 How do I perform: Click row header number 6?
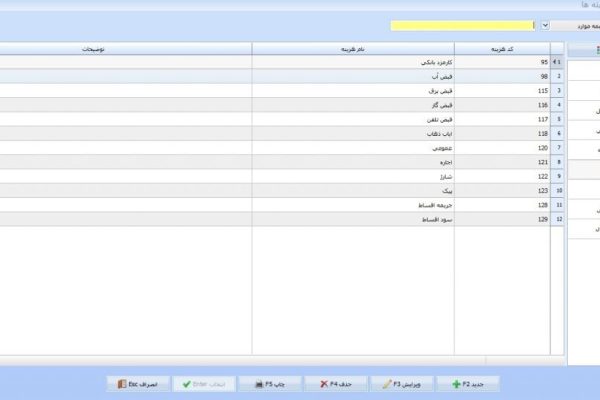click(557, 134)
